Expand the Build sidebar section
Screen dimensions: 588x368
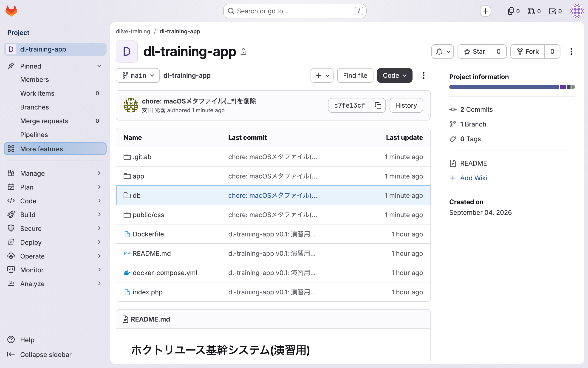click(x=55, y=215)
